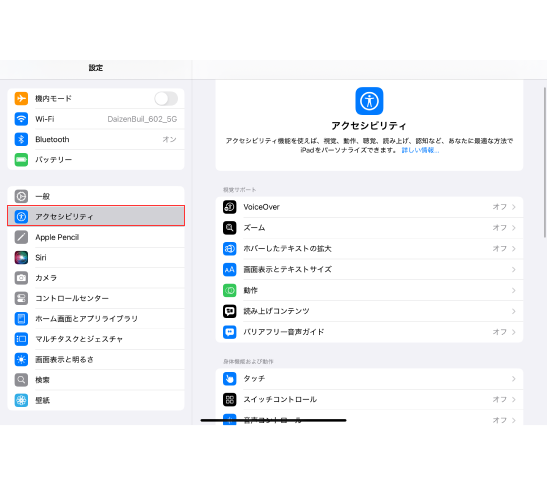Click the ズーム zoom icon
Screen dimensions: 547x500
click(x=230, y=228)
